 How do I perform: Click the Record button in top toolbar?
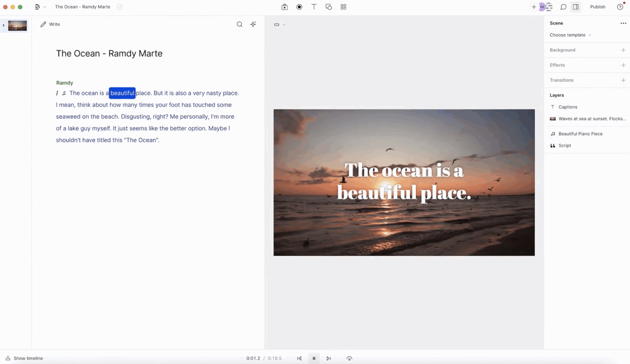[299, 7]
